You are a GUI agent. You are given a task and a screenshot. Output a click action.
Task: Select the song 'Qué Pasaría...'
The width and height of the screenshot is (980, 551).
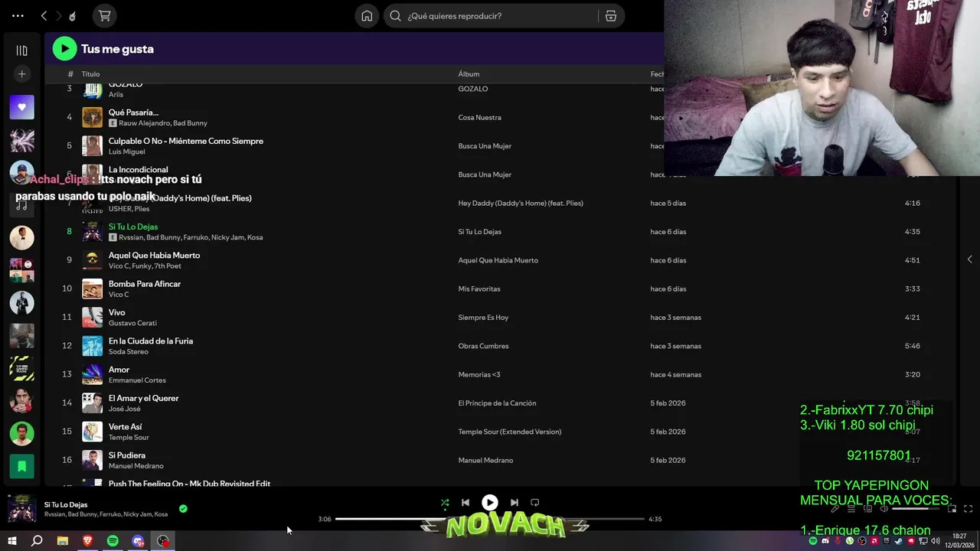click(x=133, y=112)
